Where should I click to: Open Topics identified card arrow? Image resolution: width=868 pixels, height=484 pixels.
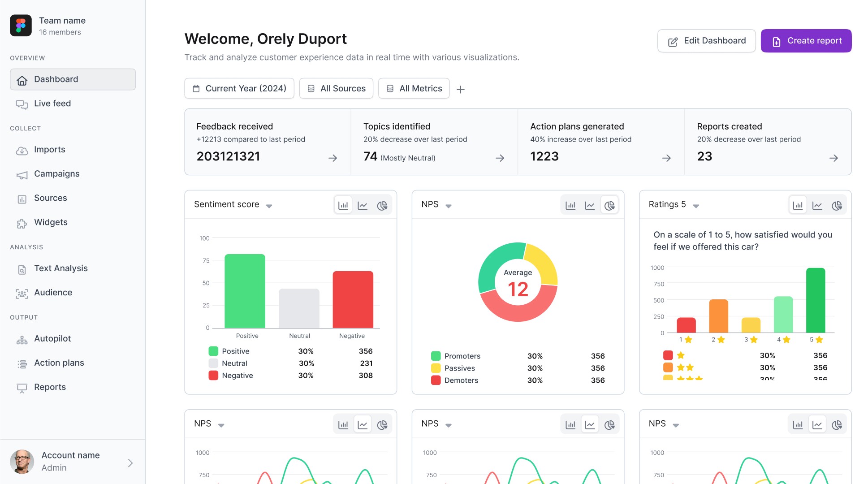(500, 158)
